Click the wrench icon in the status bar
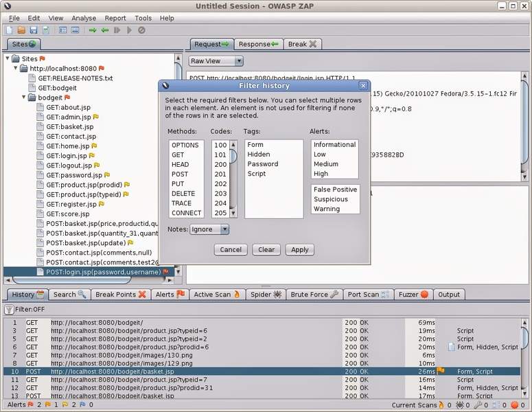This screenshot has height=412, width=532. 478,404
